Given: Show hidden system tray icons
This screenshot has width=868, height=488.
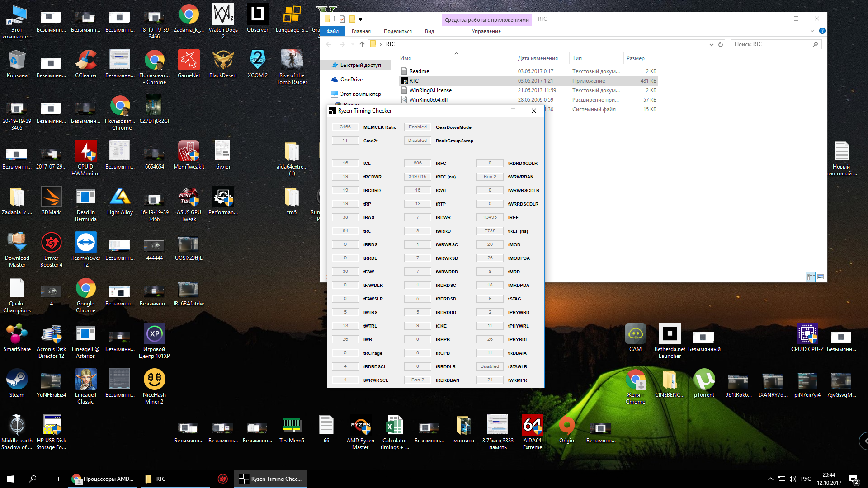Looking at the screenshot, I should tap(770, 479).
